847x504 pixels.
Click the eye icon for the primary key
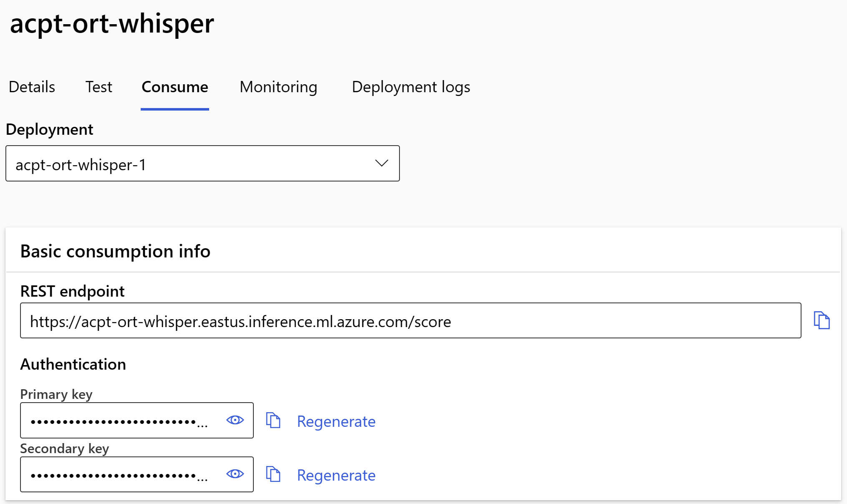click(235, 421)
